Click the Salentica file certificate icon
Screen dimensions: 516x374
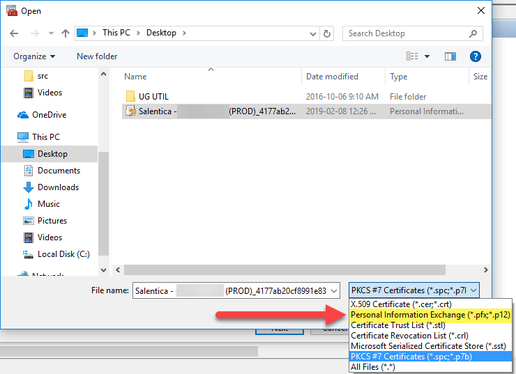tap(130, 111)
